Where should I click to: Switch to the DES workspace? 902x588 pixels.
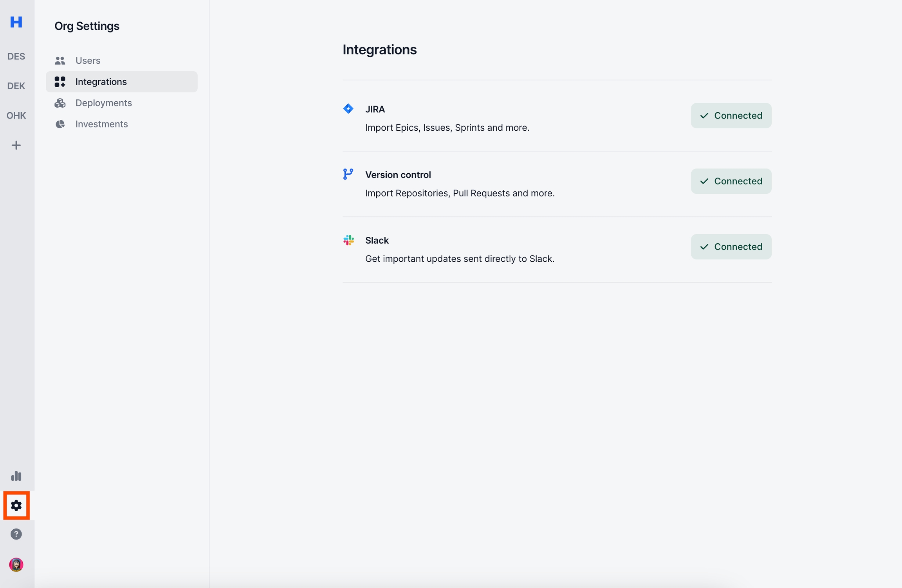click(x=16, y=56)
